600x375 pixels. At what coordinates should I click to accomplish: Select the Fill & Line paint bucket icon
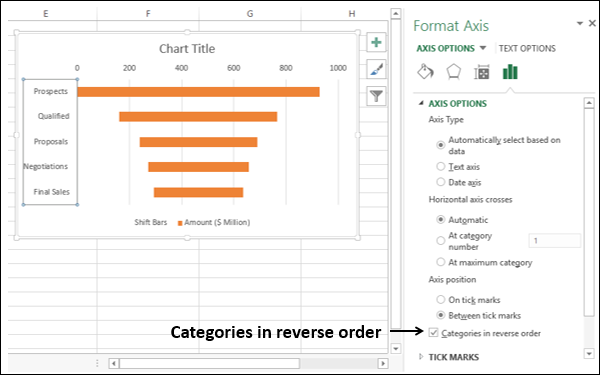(425, 72)
